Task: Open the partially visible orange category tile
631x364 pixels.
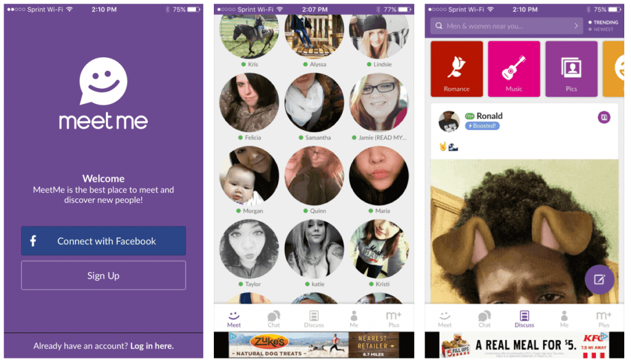Action: (614, 69)
